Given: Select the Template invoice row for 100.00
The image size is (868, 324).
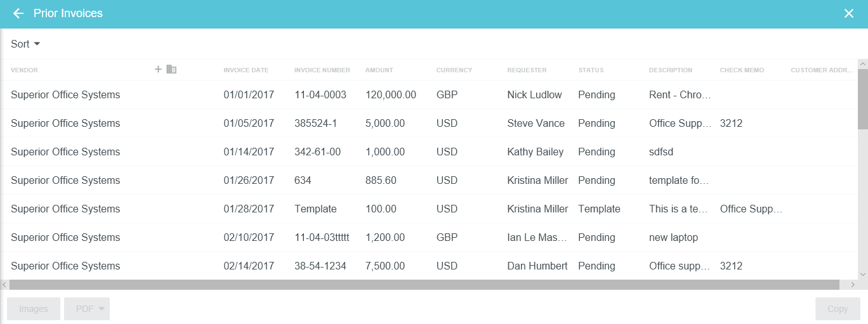Looking at the screenshot, I should (315, 209).
